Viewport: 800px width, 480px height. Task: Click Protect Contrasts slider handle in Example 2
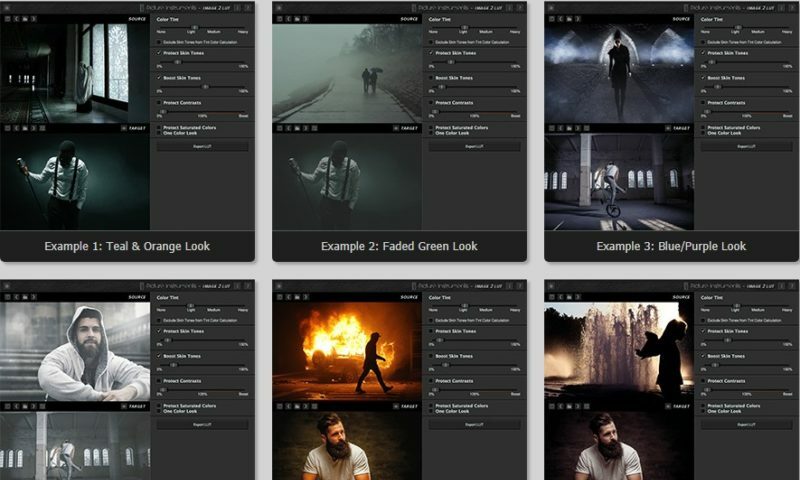[435, 112]
